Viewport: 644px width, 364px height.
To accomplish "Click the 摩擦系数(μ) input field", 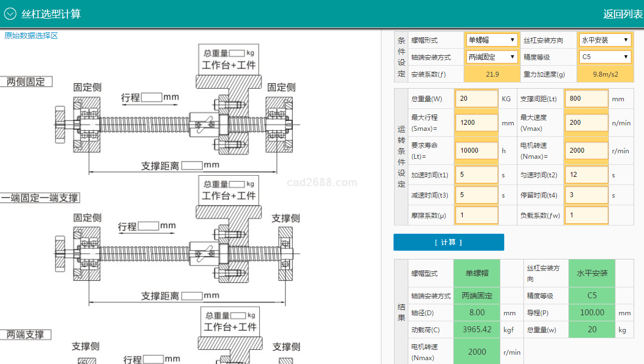I will click(476, 215).
